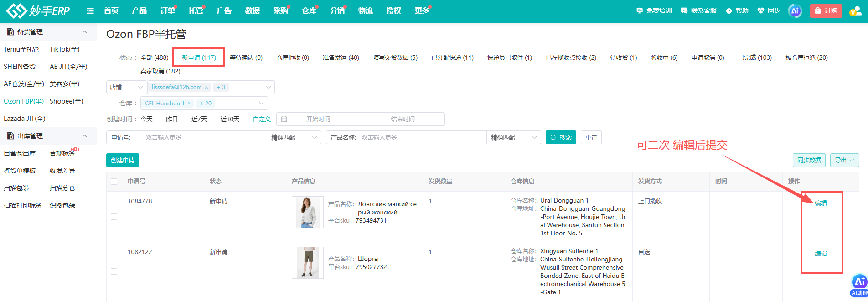Expand the warehouse selection dropdown arrow

pyautogui.click(x=261, y=104)
